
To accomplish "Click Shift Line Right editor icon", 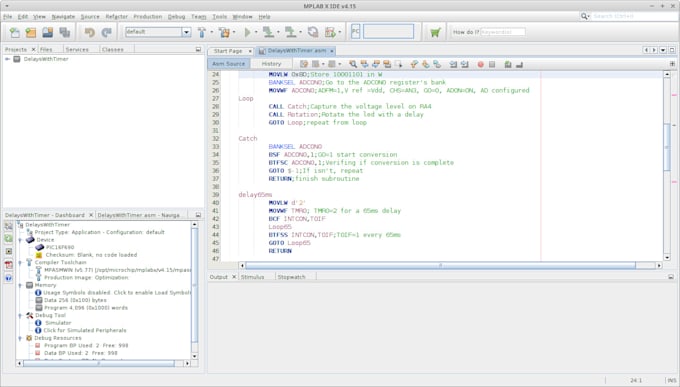I will [x=464, y=64].
